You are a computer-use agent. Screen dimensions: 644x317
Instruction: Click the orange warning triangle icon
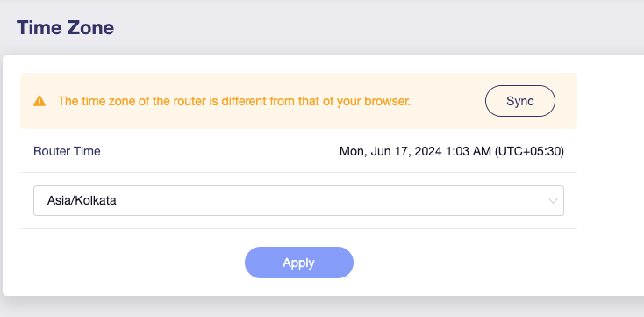point(39,101)
